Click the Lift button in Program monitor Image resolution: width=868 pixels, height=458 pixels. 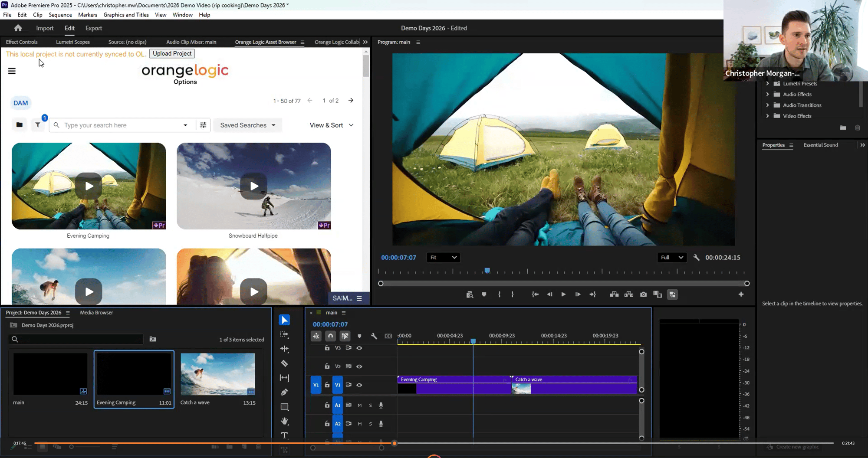tap(614, 294)
